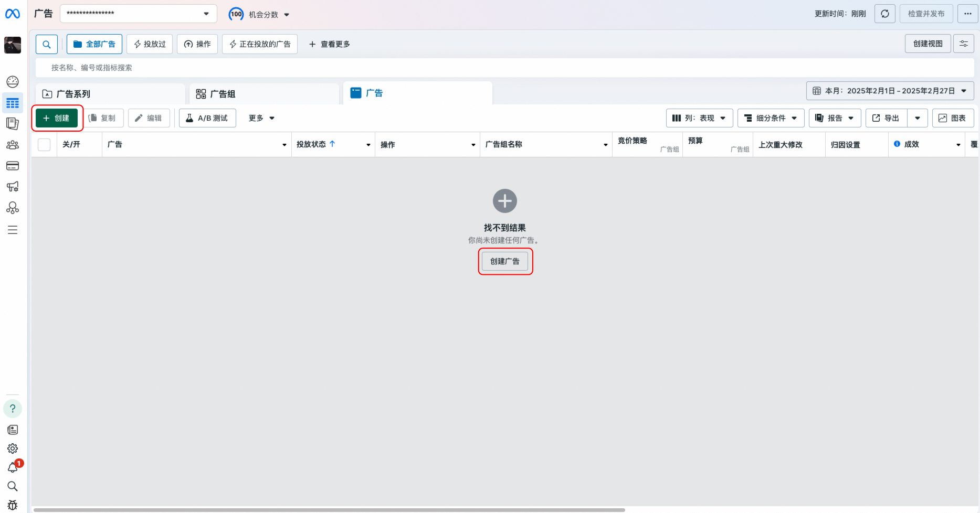This screenshot has height=513, width=980.
Task: Select the 投放过 filter view
Action: pos(150,44)
